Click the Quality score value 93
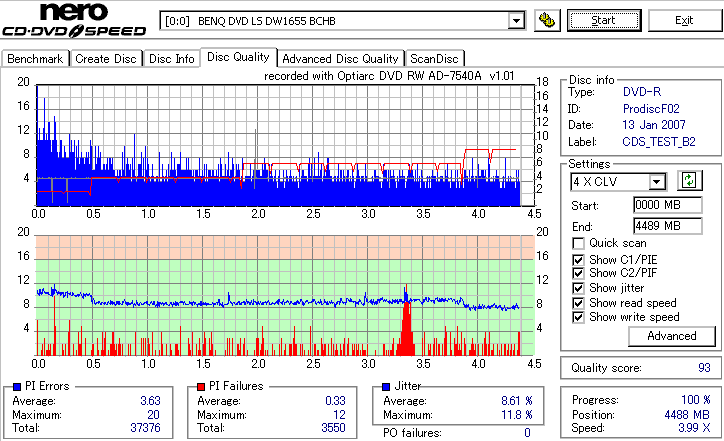The width and height of the screenshot is (724, 441). tap(704, 368)
